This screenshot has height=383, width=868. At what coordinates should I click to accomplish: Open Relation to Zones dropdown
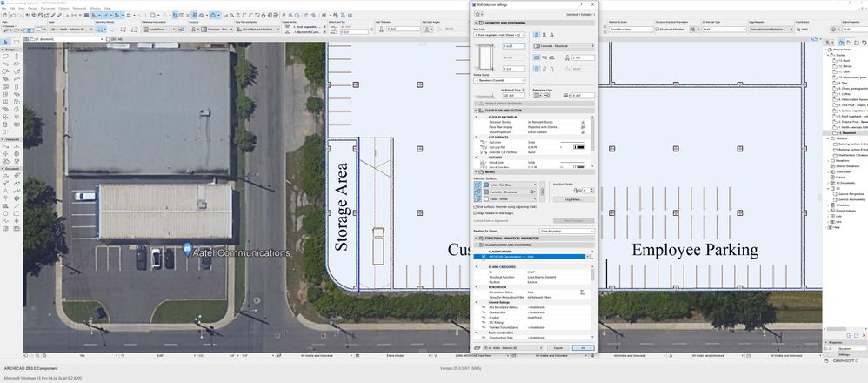[x=566, y=232]
